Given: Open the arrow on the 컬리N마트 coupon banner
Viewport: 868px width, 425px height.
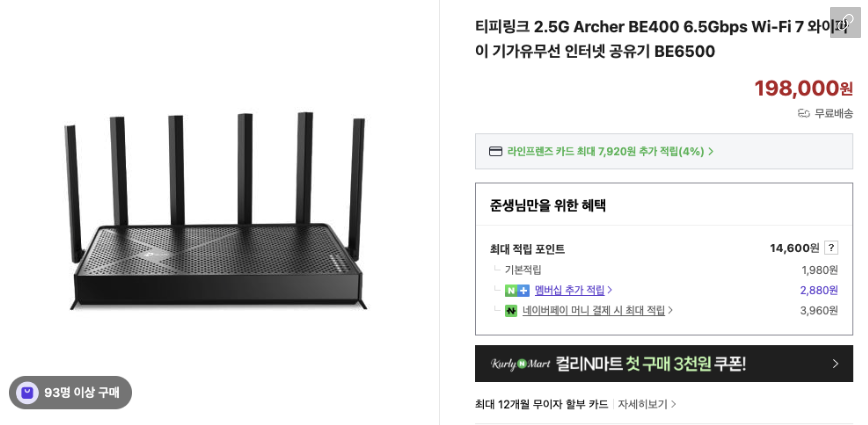Looking at the screenshot, I should click(x=835, y=364).
